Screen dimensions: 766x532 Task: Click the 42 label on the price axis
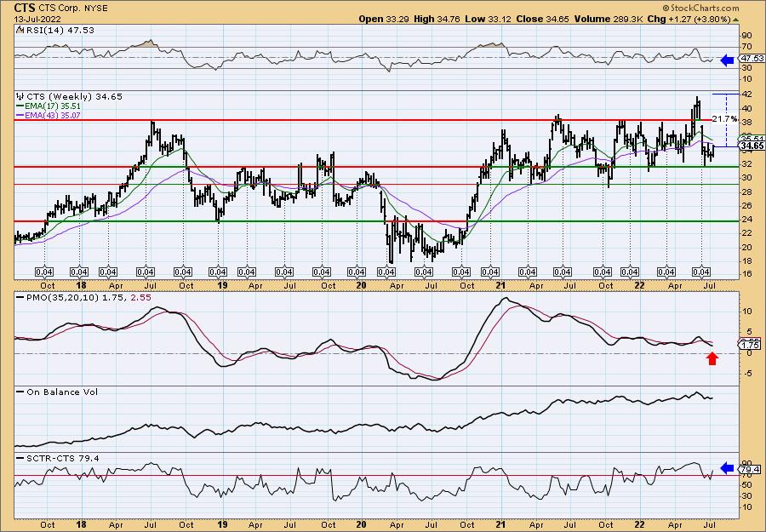(x=747, y=94)
